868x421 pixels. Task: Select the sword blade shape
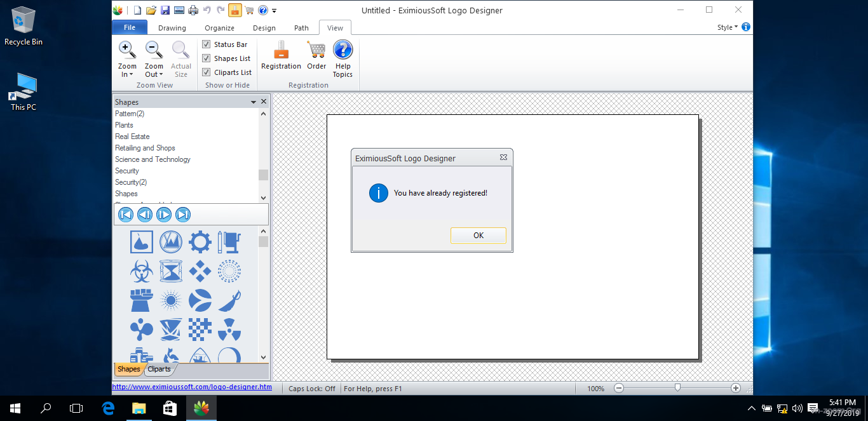(x=229, y=300)
